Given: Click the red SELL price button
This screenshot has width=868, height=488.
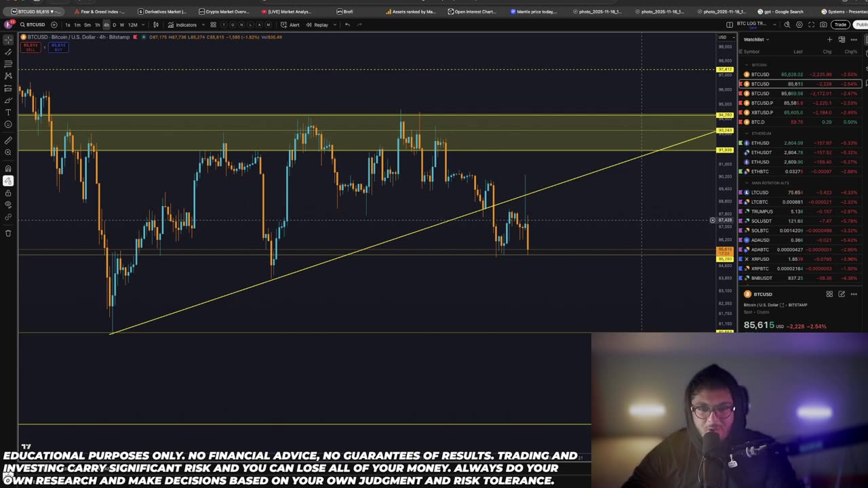Looking at the screenshot, I should [31, 47].
